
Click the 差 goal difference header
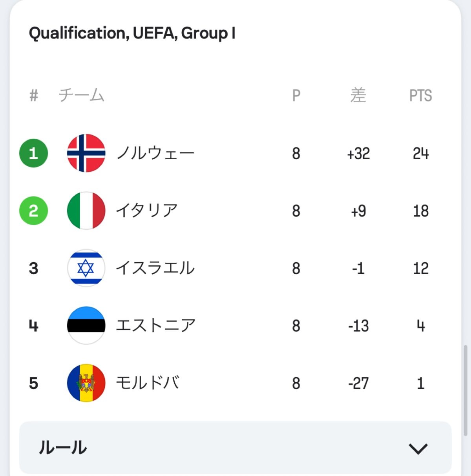(358, 95)
